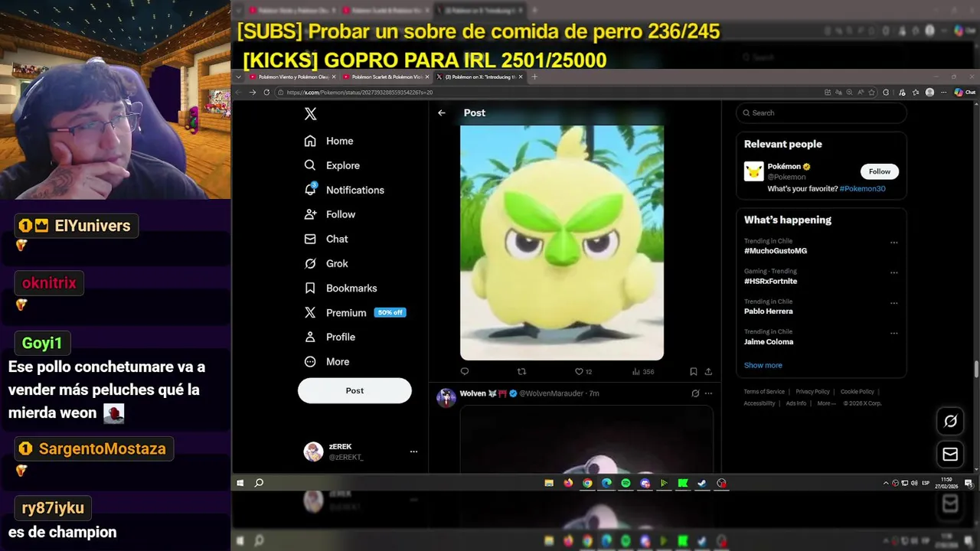
Task: Open Notifications in X sidebar
Action: click(x=345, y=190)
